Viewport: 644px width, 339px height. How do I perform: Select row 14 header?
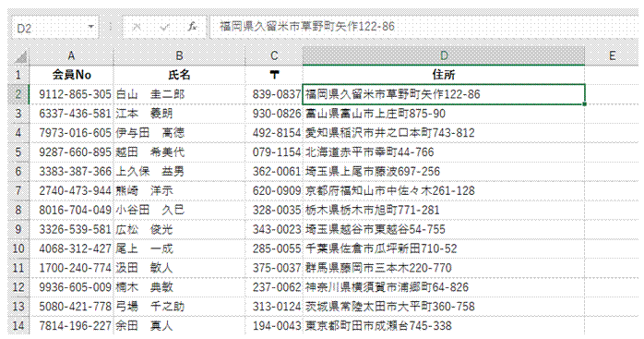coord(18,326)
